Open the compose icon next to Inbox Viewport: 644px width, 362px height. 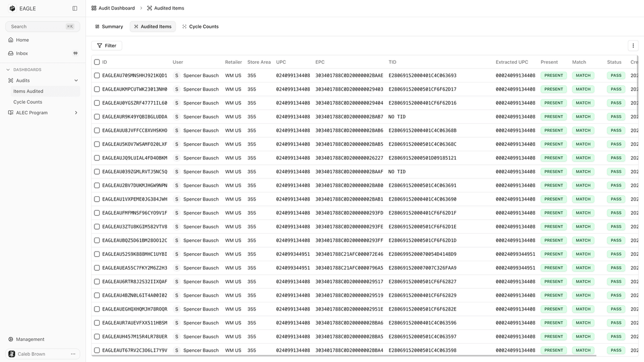[x=74, y=53]
